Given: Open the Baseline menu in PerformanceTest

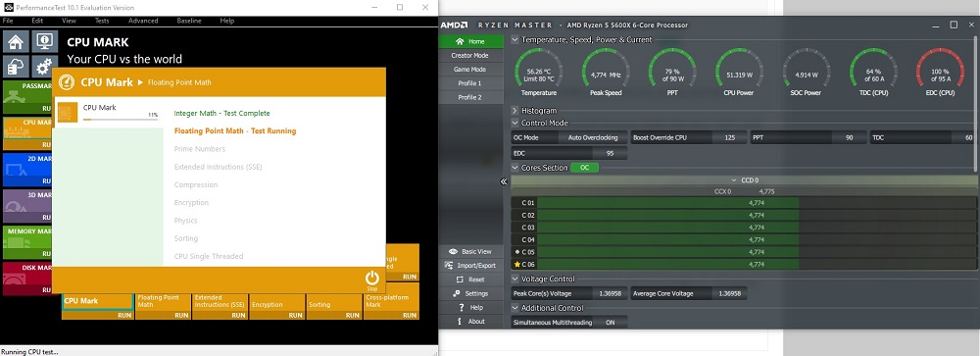Looking at the screenshot, I should tap(189, 21).
